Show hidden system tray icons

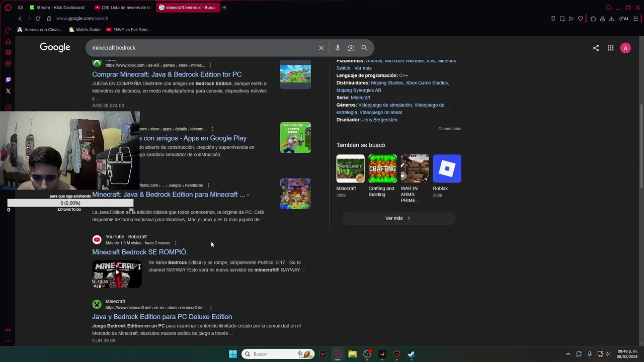568,354
